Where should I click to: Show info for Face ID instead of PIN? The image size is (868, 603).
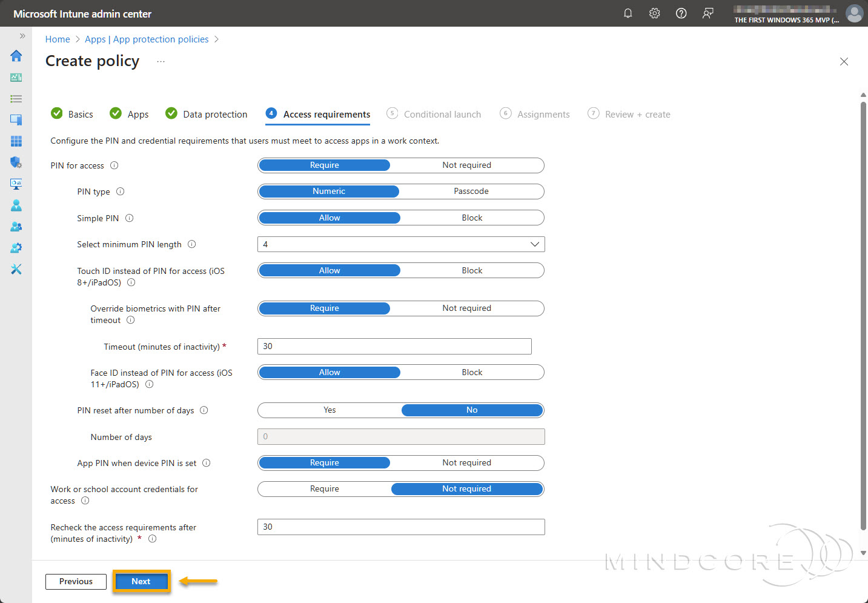click(x=150, y=384)
